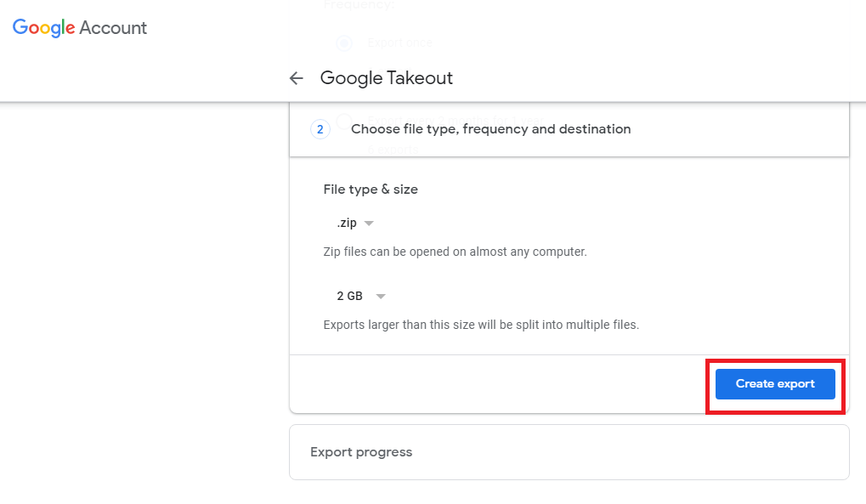Open the Export progress section
The height and width of the screenshot is (504, 866).
pyautogui.click(x=360, y=452)
